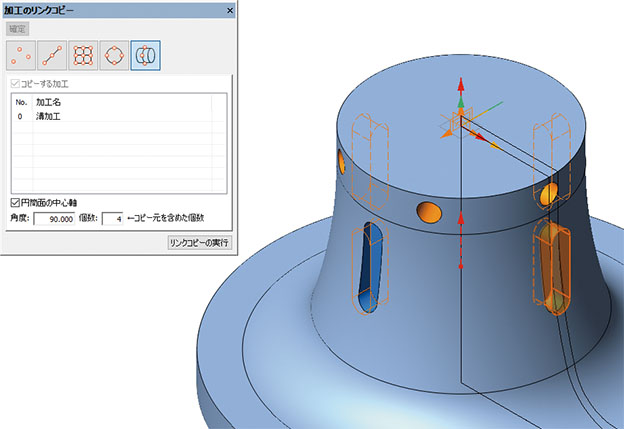Click the 加工名 column header
This screenshot has width=624, height=429.
[50, 102]
